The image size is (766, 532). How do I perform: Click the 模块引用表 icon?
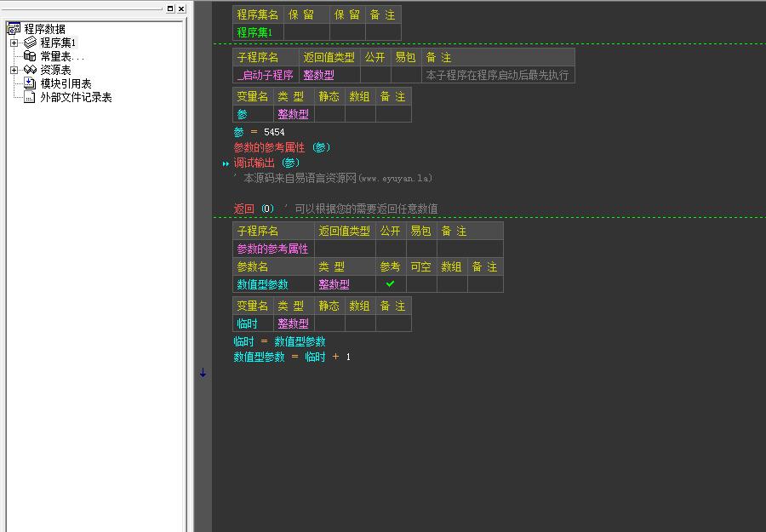coord(31,83)
